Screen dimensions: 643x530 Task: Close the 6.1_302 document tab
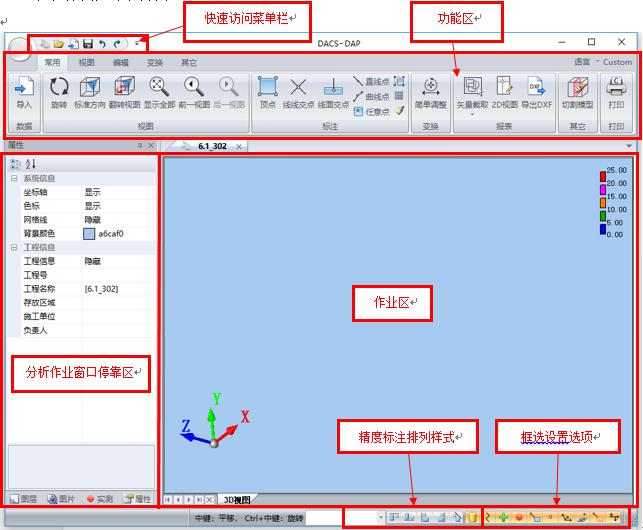coord(236,146)
